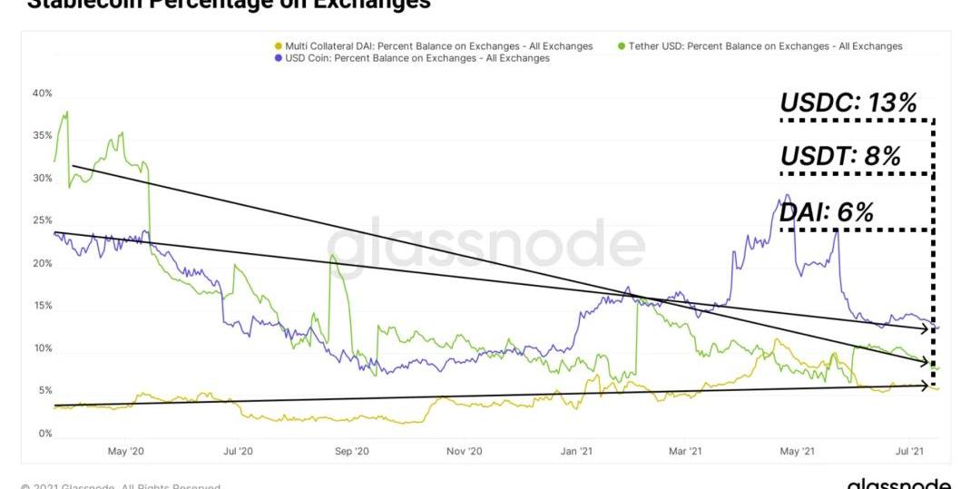Screen dimensions: 980x489
Task: Click the green Tether USD legend dot
Action: click(x=621, y=46)
